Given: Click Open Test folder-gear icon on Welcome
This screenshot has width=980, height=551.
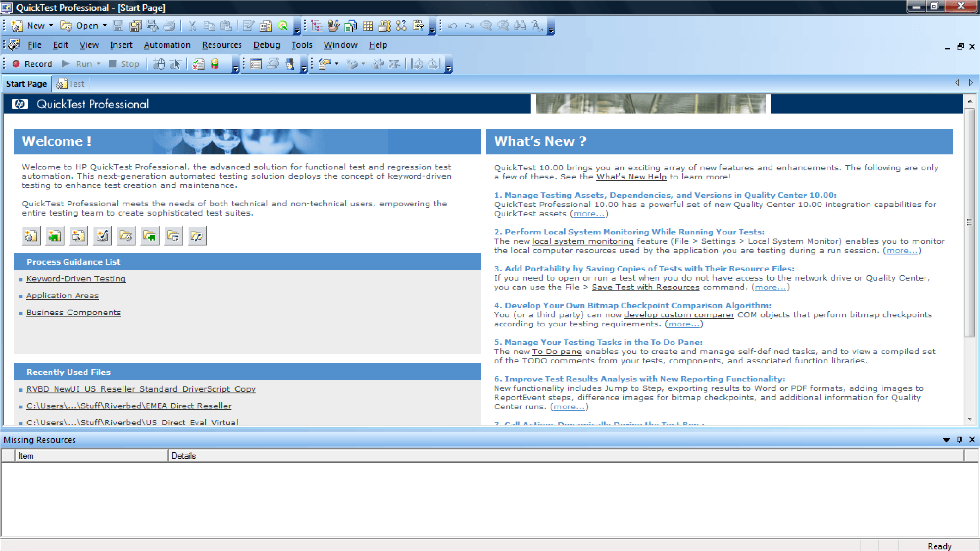Looking at the screenshot, I should click(x=126, y=236).
